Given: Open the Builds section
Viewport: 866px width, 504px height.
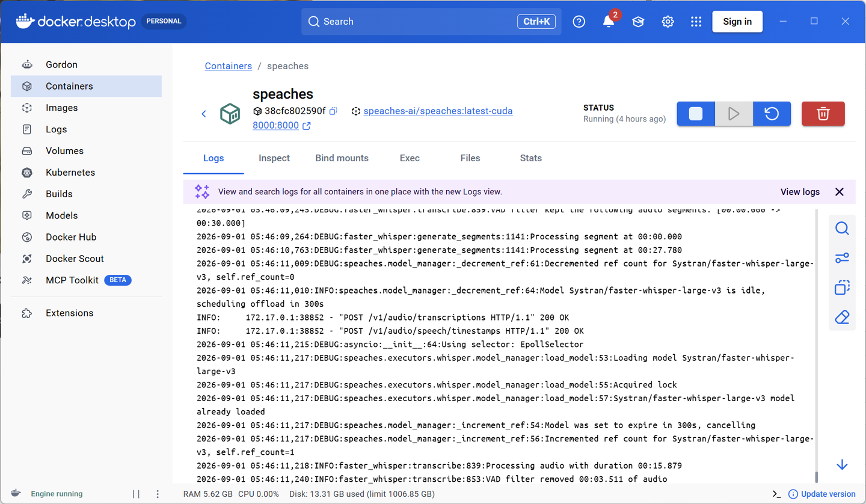Looking at the screenshot, I should (x=86, y=194).
